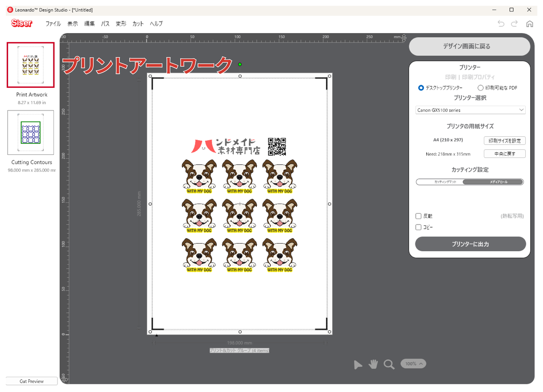Select the arrow pointer tool

click(x=358, y=364)
